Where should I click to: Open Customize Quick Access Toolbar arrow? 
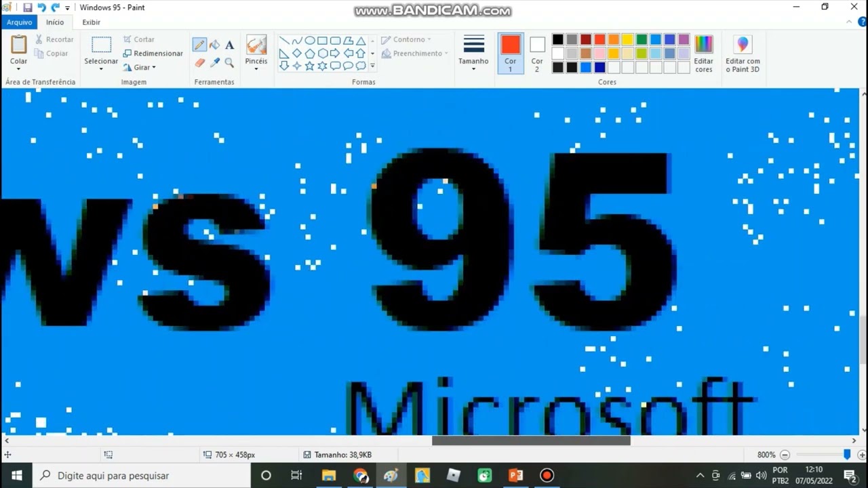click(67, 8)
